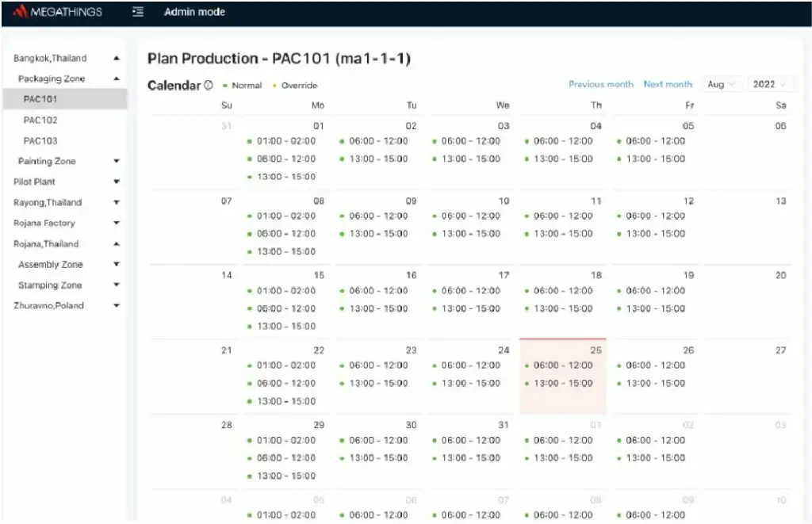Select PAC101 in the sidebar
The width and height of the screenshot is (812, 524).
pyautogui.click(x=65, y=99)
